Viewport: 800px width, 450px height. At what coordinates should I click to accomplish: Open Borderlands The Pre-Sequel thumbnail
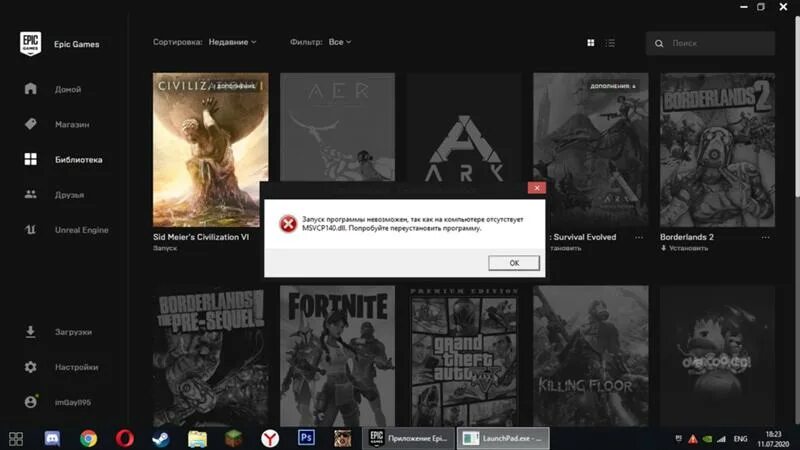point(210,356)
